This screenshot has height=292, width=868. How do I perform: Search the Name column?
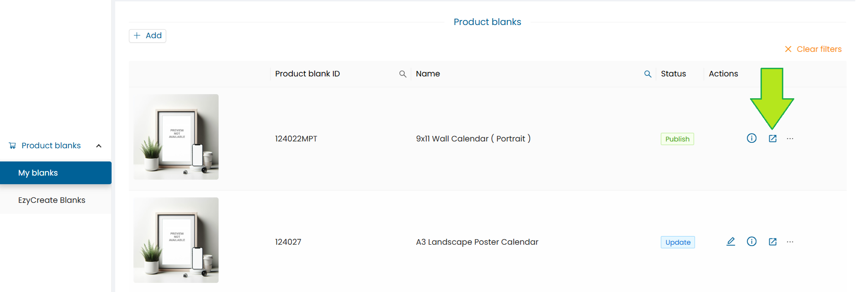tap(648, 74)
